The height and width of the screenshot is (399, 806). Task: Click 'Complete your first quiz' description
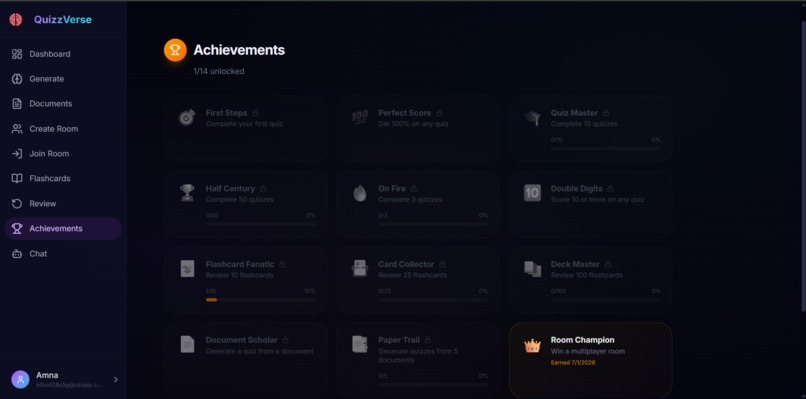coord(244,124)
